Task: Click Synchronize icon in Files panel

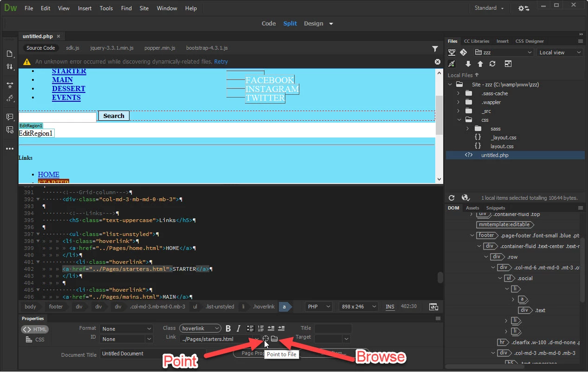Action: pos(492,64)
